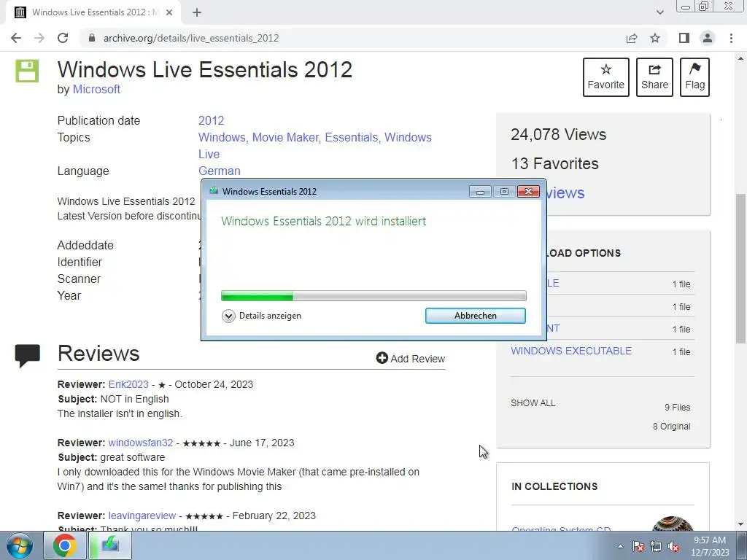Click the Reviews speech bubble icon
The height and width of the screenshot is (560, 747).
[27, 356]
